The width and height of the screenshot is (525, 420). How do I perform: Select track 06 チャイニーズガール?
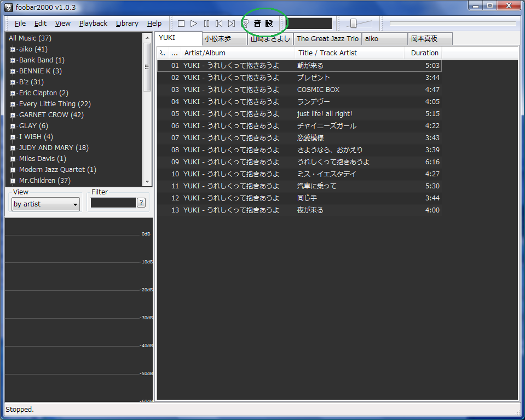[299, 126]
